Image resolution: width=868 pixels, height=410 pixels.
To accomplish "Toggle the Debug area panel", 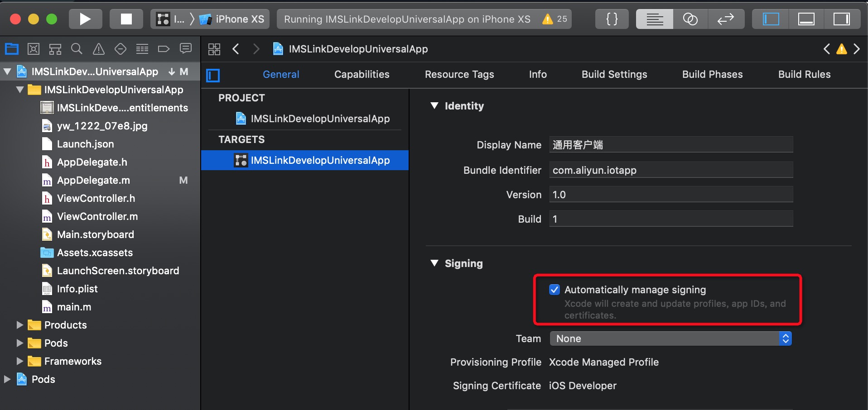I will (x=806, y=19).
